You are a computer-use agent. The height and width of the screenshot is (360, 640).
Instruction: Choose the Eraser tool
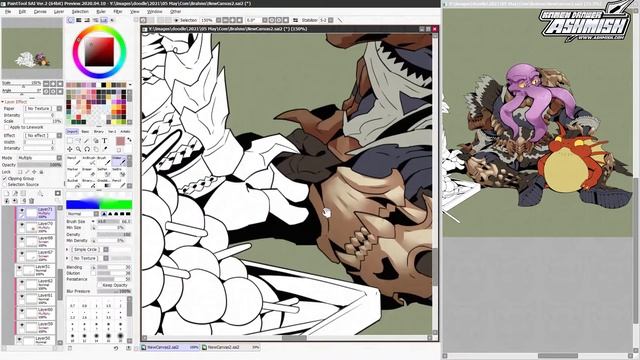click(89, 173)
